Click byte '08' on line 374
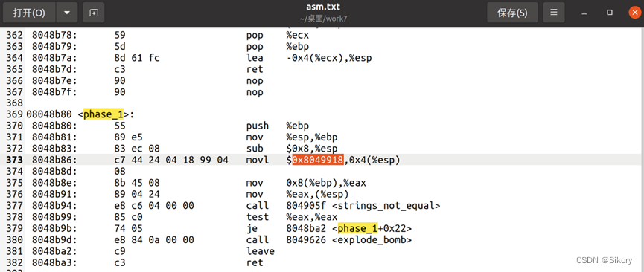This screenshot has height=272, width=644. point(120,172)
